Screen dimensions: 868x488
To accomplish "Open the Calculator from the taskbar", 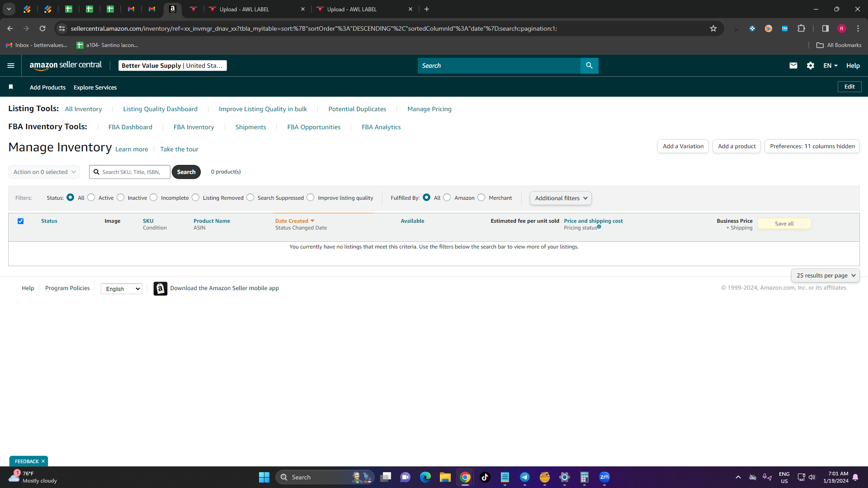I will pos(584,477).
